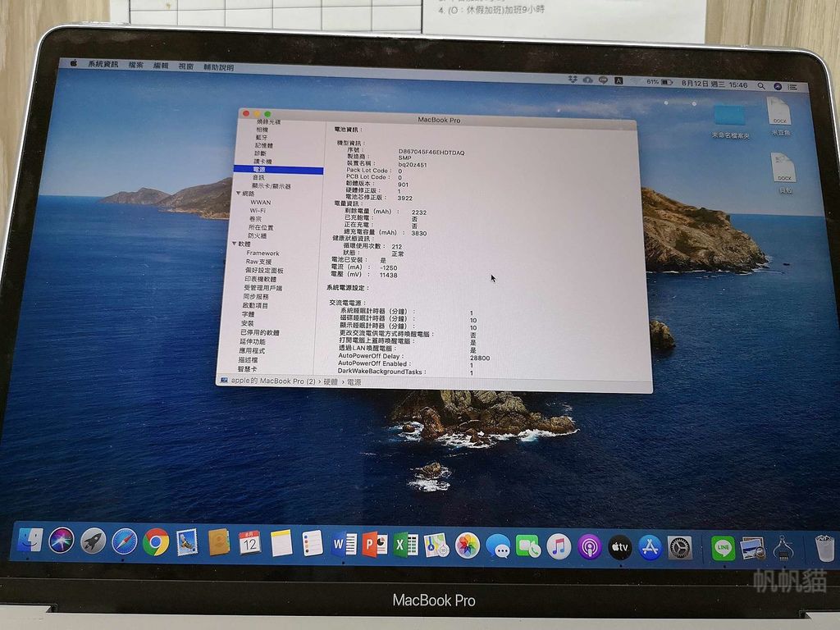This screenshot has height=630, width=840.
Task: Click the Dropbox menu bar icon
Action: (x=573, y=80)
